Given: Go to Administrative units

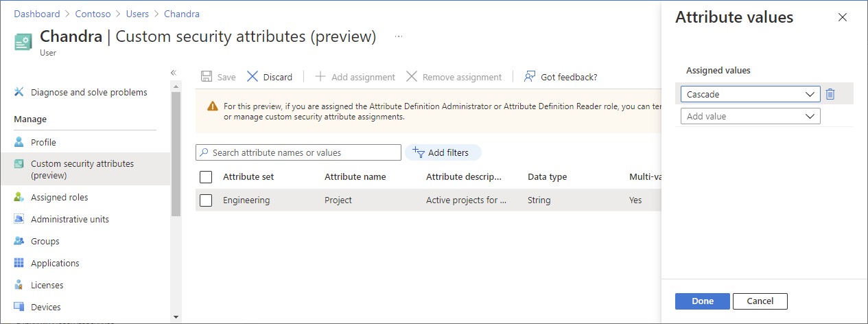Looking at the screenshot, I should pos(69,219).
